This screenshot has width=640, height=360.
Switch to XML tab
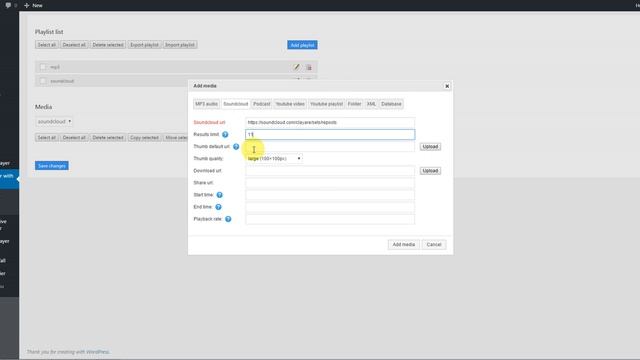371,104
